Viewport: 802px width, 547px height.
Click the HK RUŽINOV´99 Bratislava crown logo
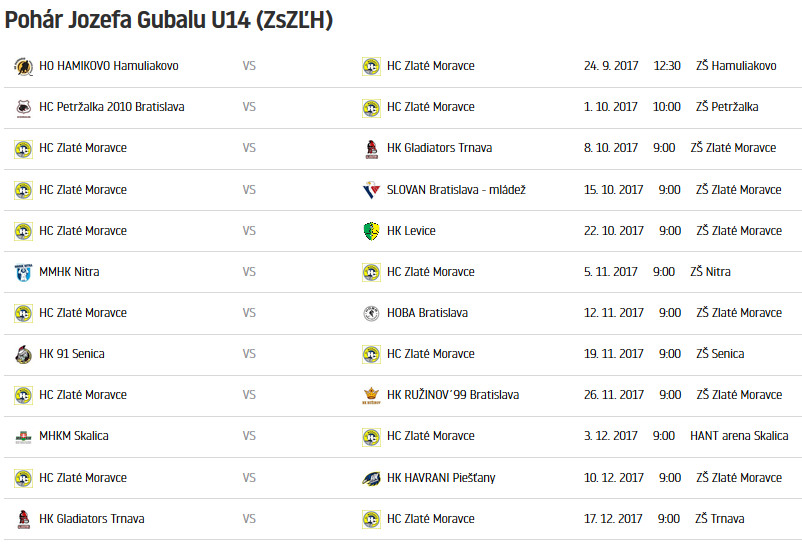[371, 395]
